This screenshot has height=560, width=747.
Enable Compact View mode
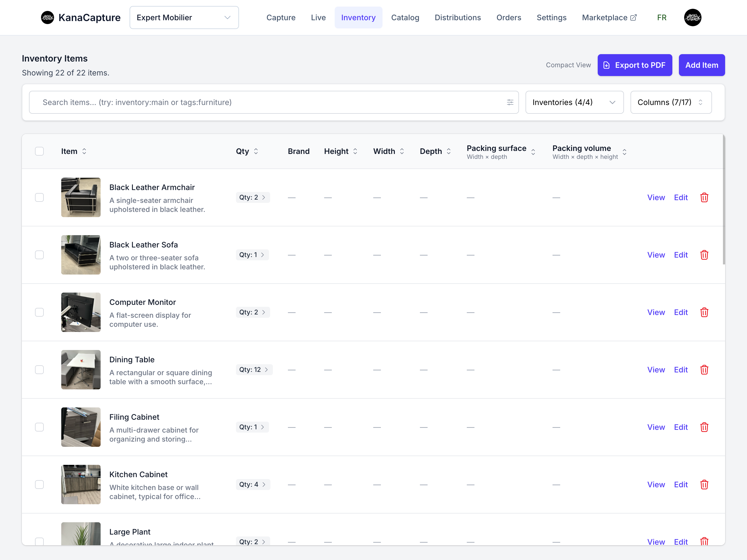568,65
